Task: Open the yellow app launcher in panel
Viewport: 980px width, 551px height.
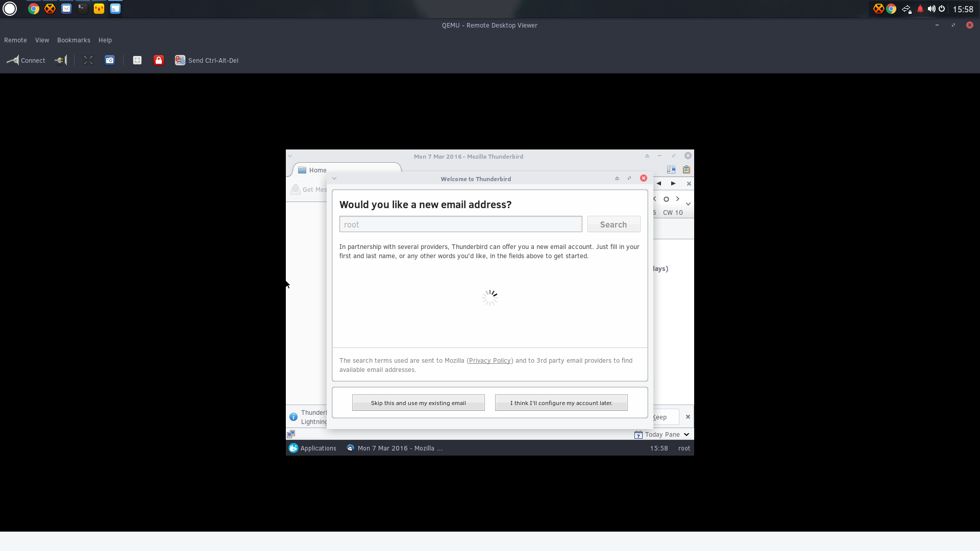Action: tap(99, 9)
